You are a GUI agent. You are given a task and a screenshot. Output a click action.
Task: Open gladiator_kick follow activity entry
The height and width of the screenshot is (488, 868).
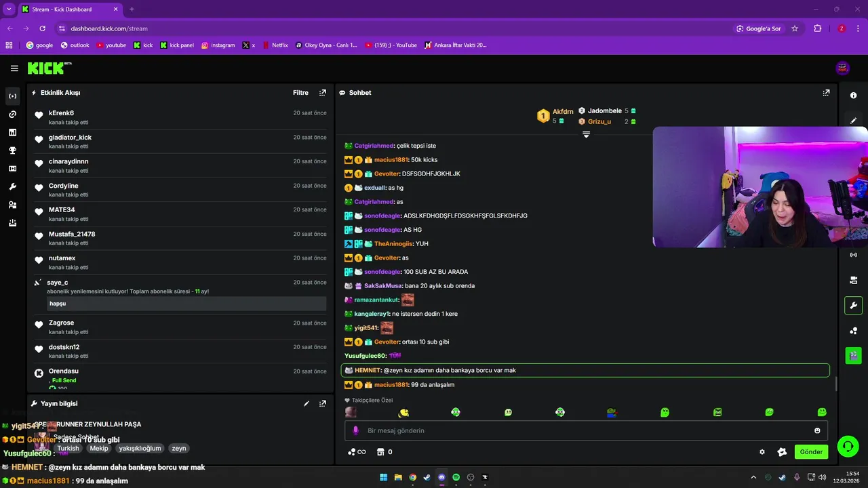[180, 142]
